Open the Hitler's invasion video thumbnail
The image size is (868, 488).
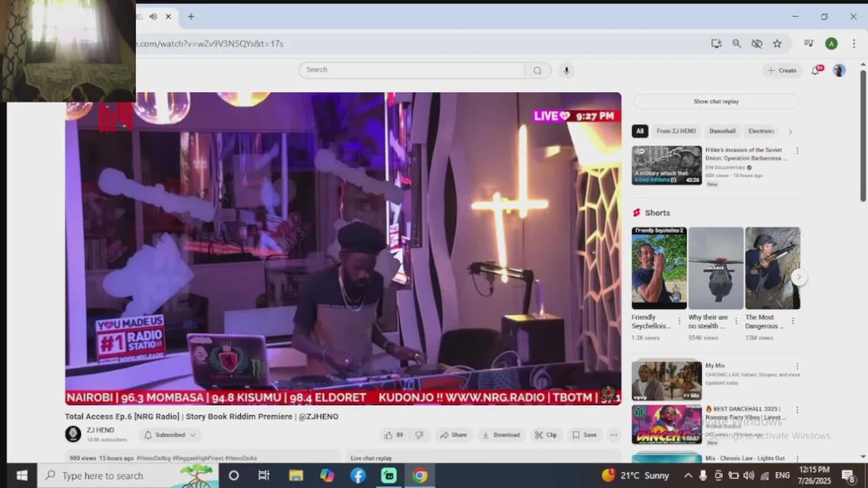coord(667,165)
